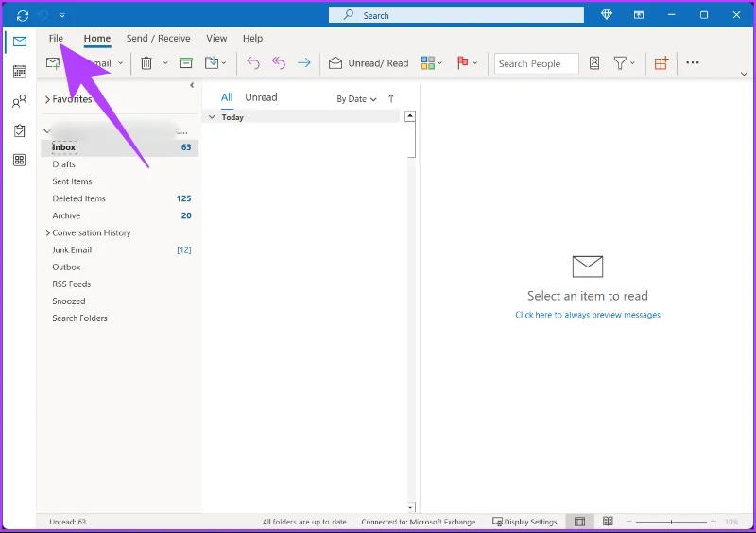This screenshot has height=533, width=756.
Task: Click the zoom in plus button
Action: tap(713, 522)
